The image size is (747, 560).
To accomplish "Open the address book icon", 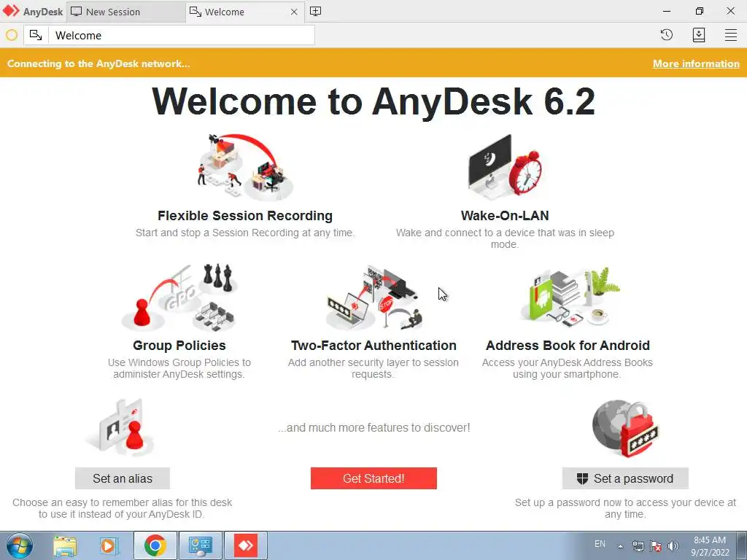I will pyautogui.click(x=698, y=35).
